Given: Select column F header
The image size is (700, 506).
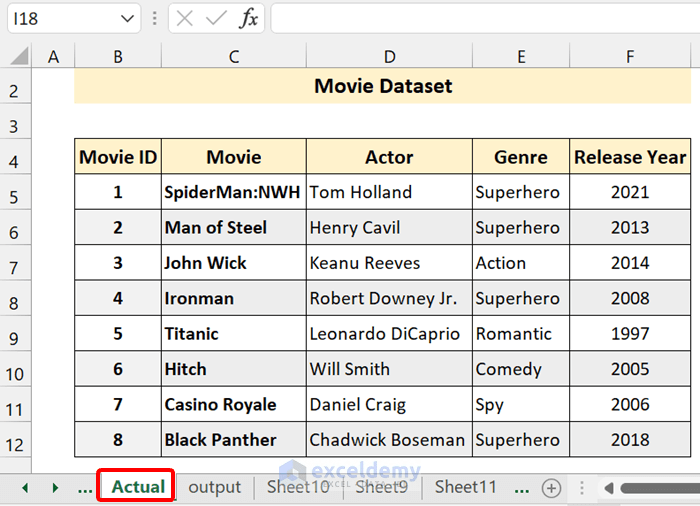Looking at the screenshot, I should tap(630, 57).
